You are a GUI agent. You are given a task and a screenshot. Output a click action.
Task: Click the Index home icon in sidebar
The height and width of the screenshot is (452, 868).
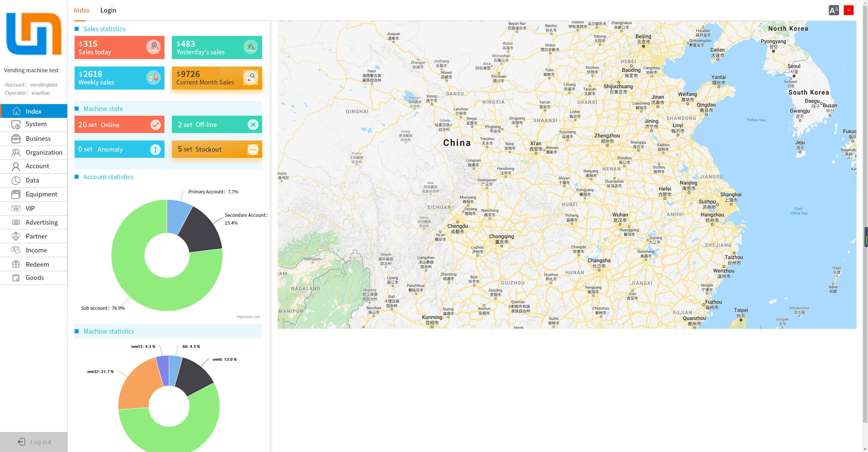click(x=16, y=111)
